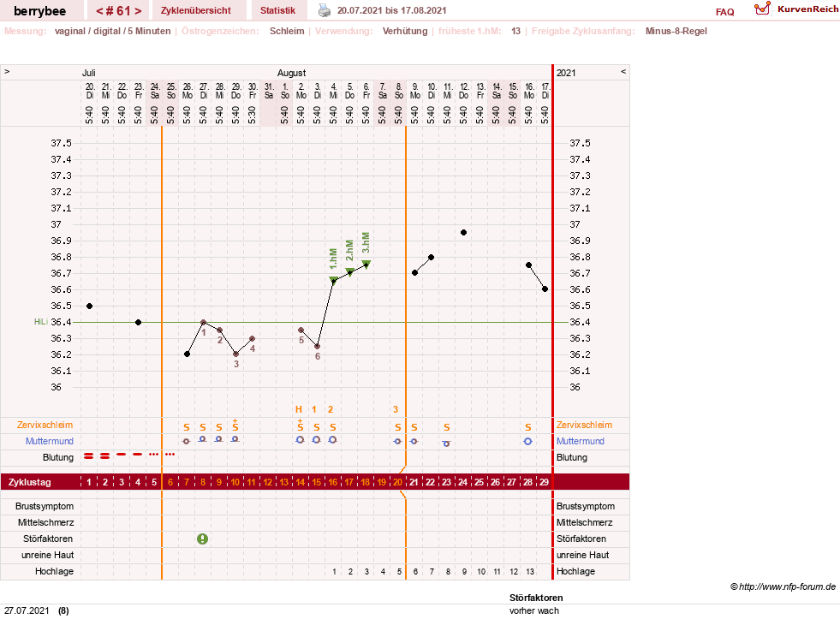
Task: Select the lowest point labelled 3 on 29 July
Action: coord(235,354)
